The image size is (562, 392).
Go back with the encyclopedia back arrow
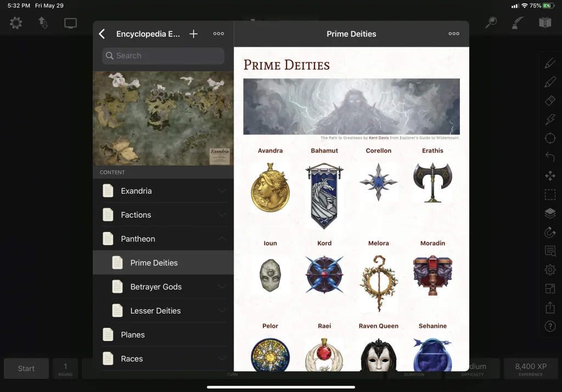[x=102, y=34]
